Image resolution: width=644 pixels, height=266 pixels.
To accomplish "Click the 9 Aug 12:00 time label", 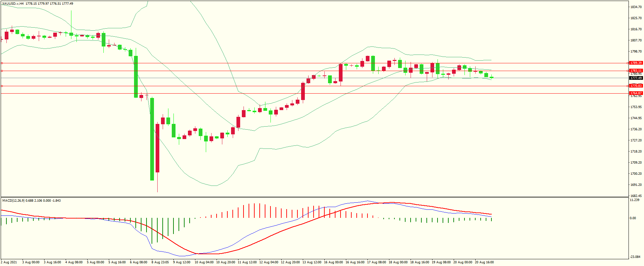I will coord(182,262).
